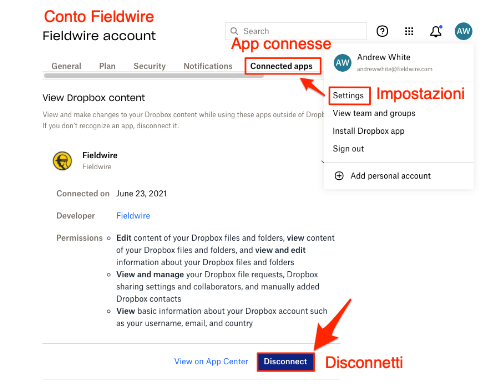Click the AW avatar in top bar
485x389 pixels.
point(463,31)
